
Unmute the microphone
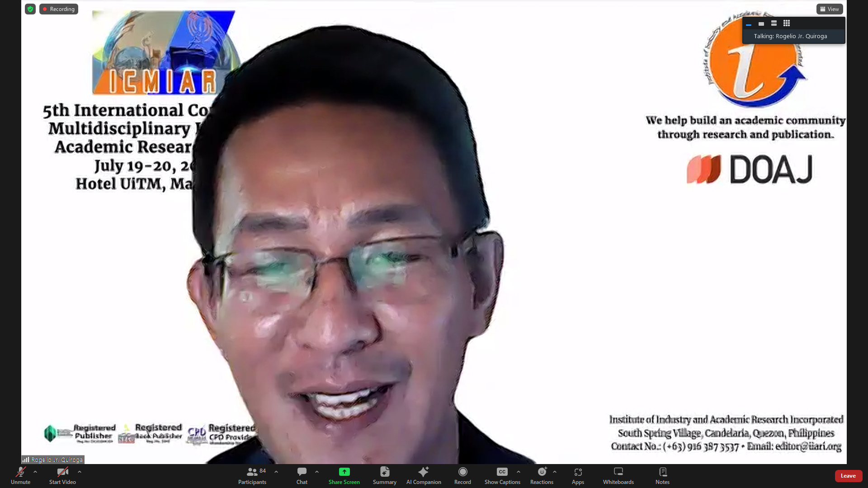coord(20,475)
